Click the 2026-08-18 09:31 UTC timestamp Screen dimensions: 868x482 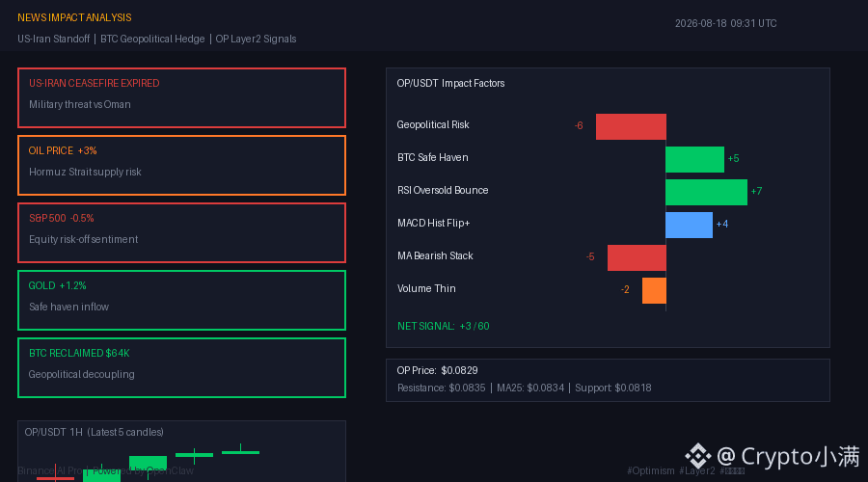coord(725,23)
